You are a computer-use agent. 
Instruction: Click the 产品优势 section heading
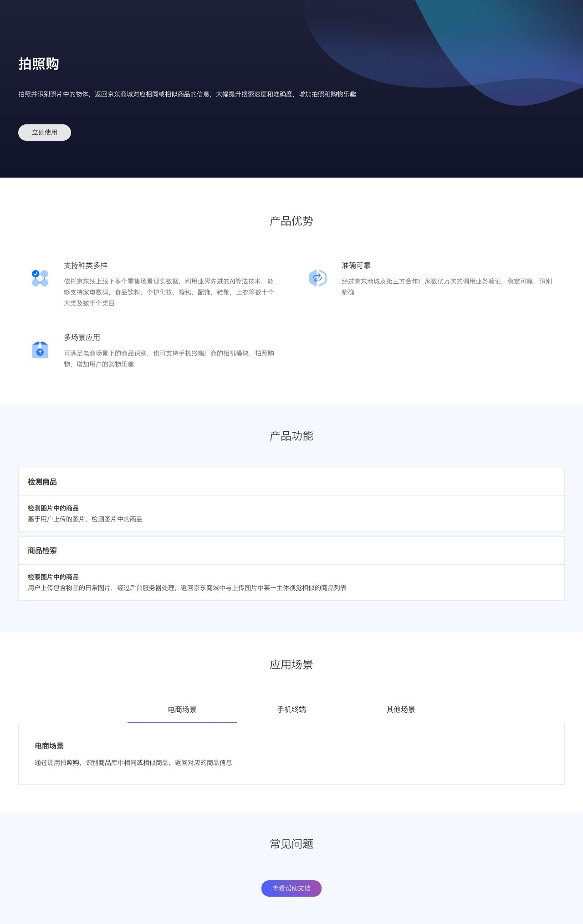pyautogui.click(x=291, y=221)
